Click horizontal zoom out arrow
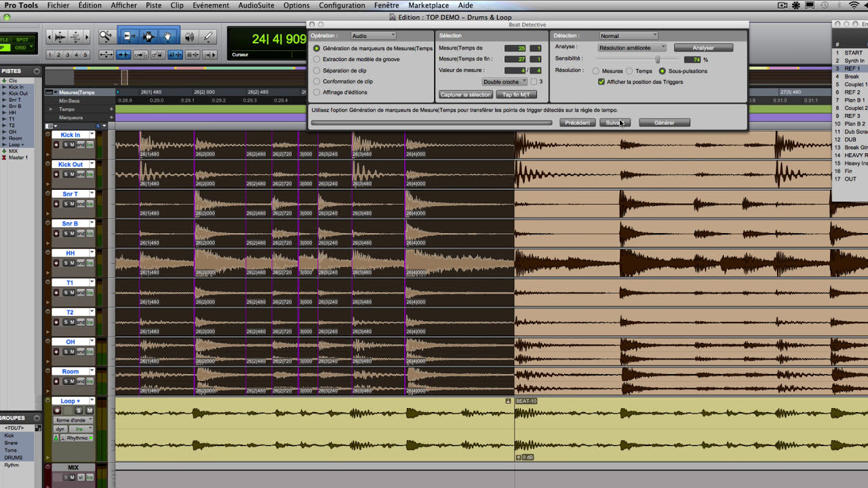 pyautogui.click(x=50, y=37)
